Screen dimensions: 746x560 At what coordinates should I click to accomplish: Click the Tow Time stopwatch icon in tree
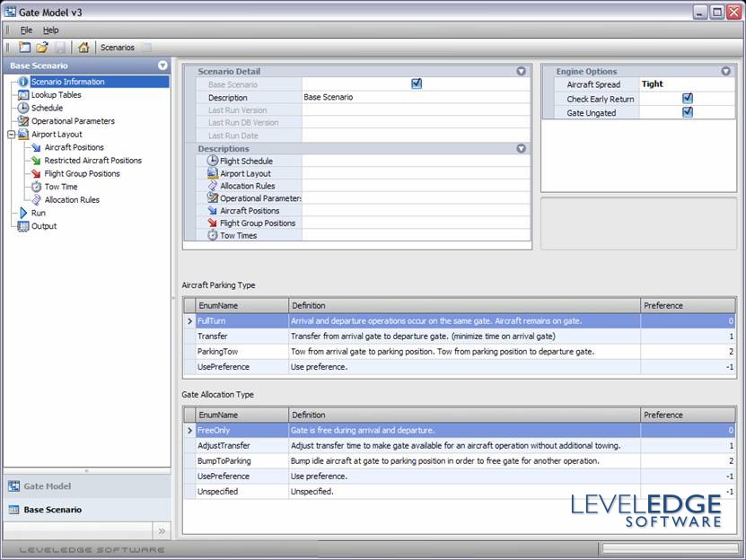coord(36,187)
